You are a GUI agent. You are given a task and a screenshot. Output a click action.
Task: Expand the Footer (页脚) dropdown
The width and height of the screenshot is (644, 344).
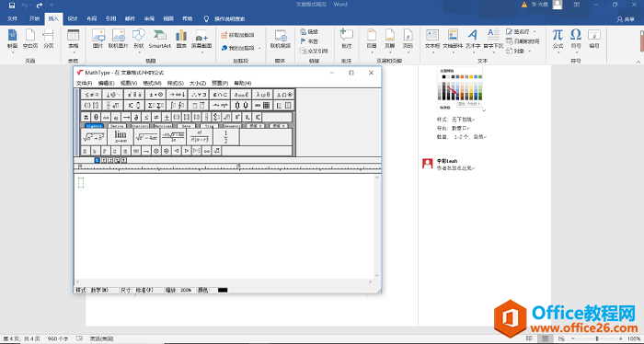(390, 52)
